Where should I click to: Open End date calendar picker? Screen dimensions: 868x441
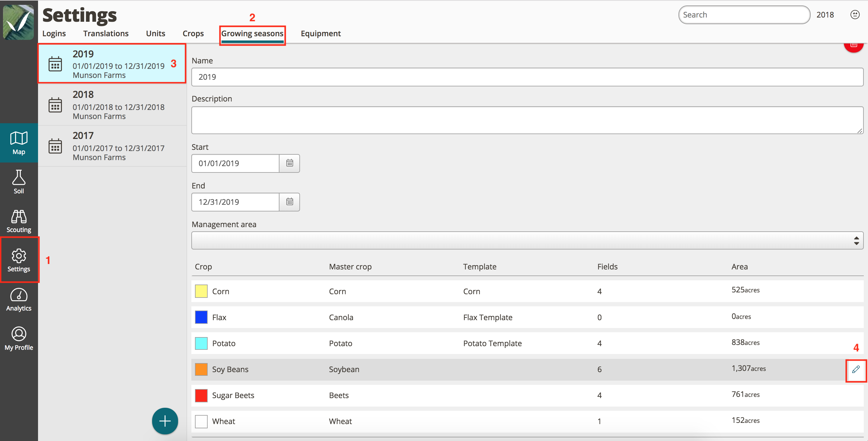[289, 202]
